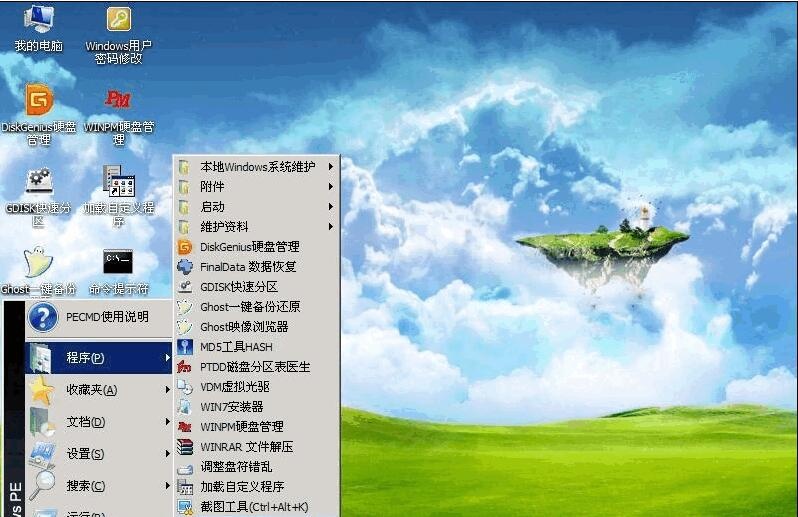Expand the 附件 submenu arrow
The height and width of the screenshot is (517, 798).
click(331, 187)
